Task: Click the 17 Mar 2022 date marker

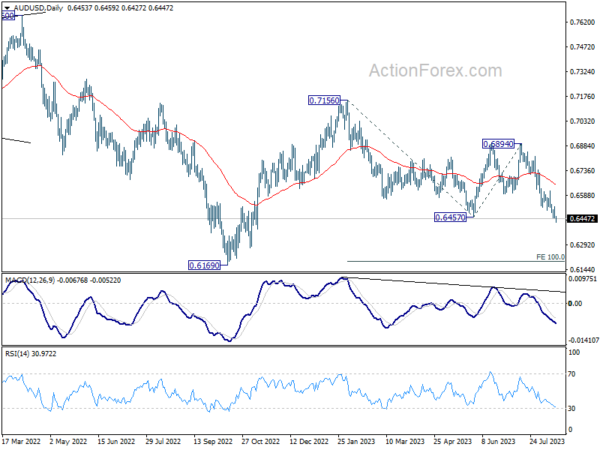Action: tap(21, 442)
